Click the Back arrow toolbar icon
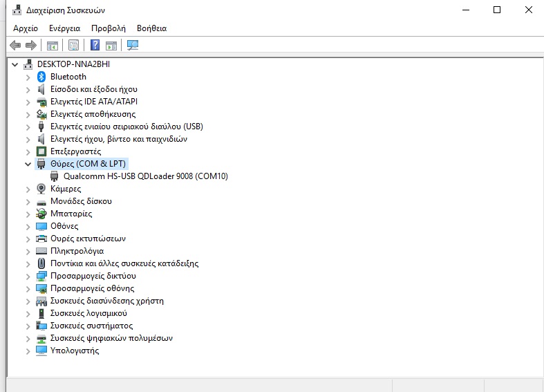 pyautogui.click(x=15, y=46)
